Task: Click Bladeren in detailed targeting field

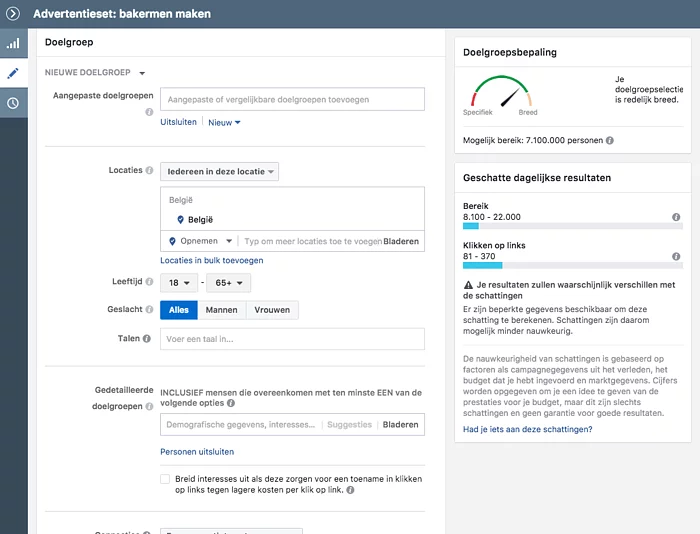Action: coord(400,425)
